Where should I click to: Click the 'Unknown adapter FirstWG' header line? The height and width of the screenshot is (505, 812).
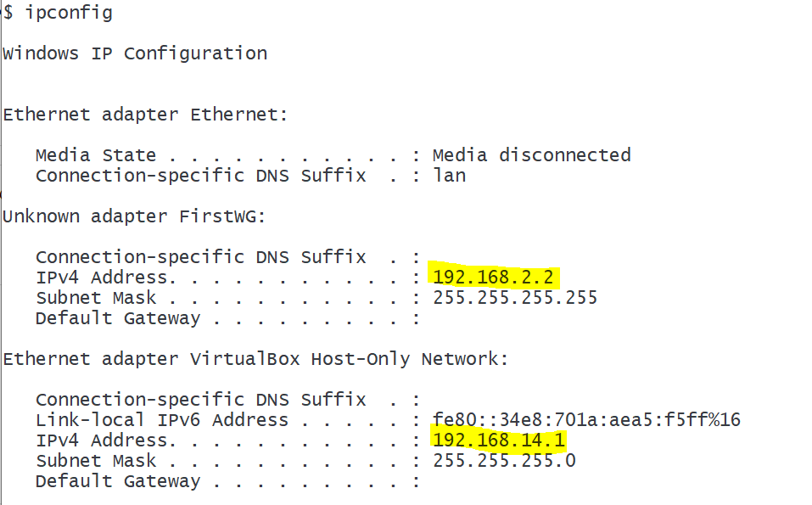click(x=134, y=216)
